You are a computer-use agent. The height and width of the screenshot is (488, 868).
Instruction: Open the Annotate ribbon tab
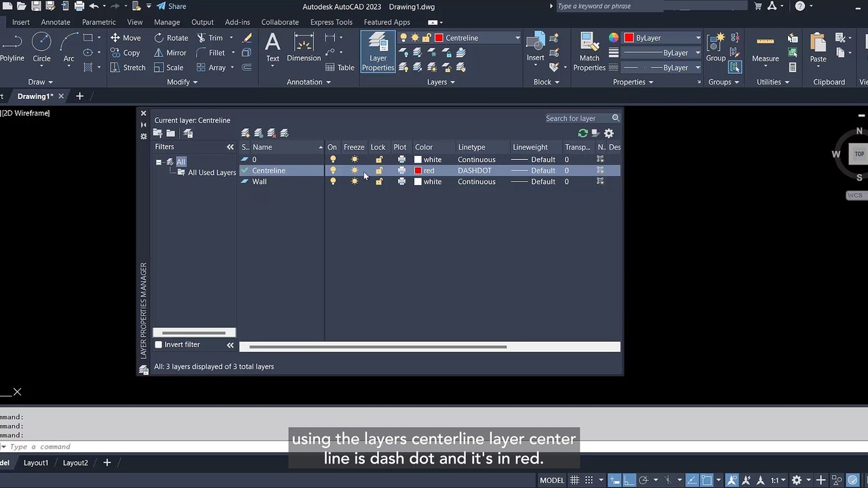[56, 22]
